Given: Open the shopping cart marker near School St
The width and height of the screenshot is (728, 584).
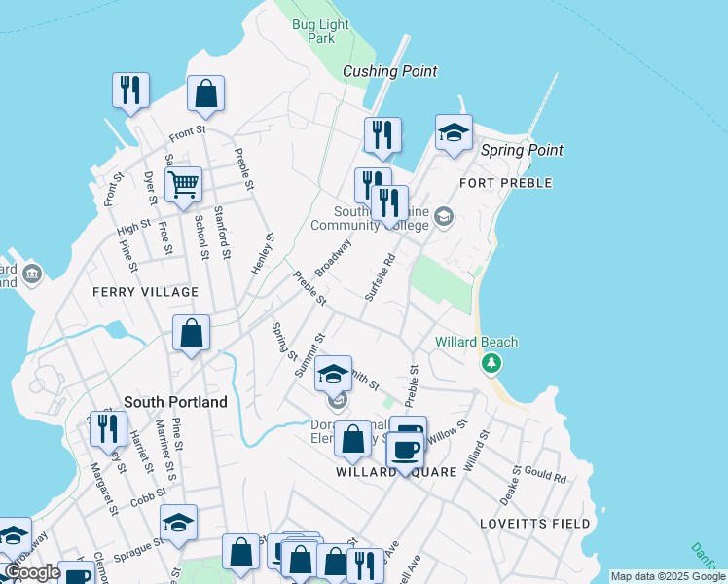Looking at the screenshot, I should (x=183, y=183).
